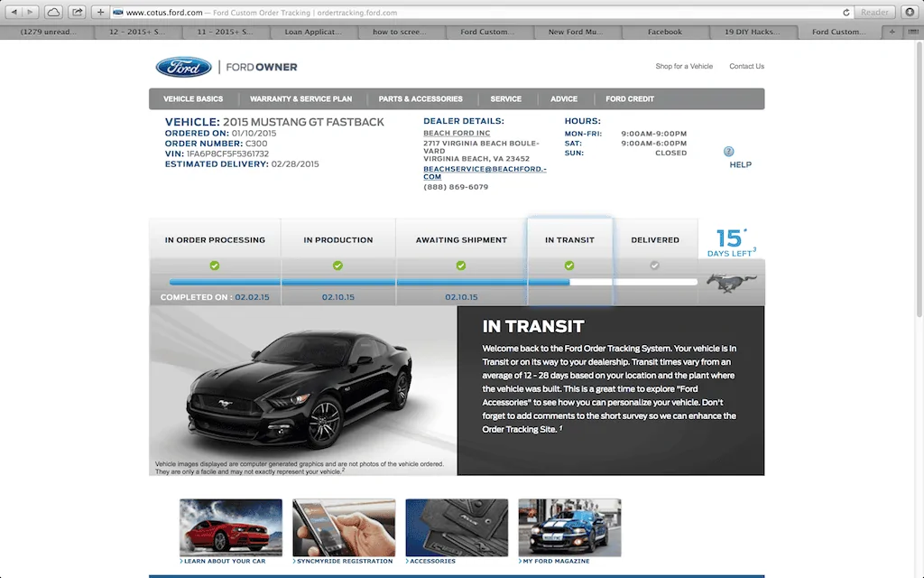Open the Beach Ford Inc dealer link

click(457, 134)
